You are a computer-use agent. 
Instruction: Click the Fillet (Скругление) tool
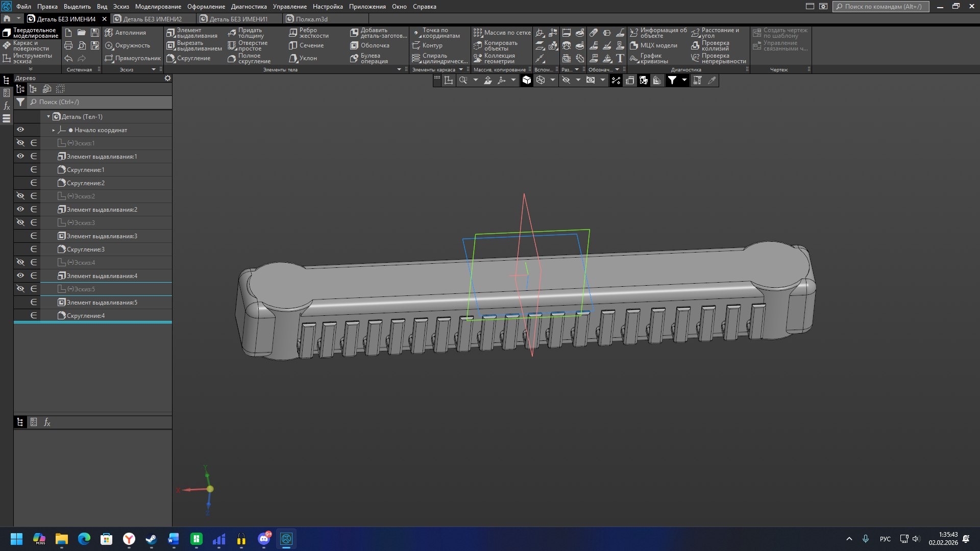pos(188,58)
